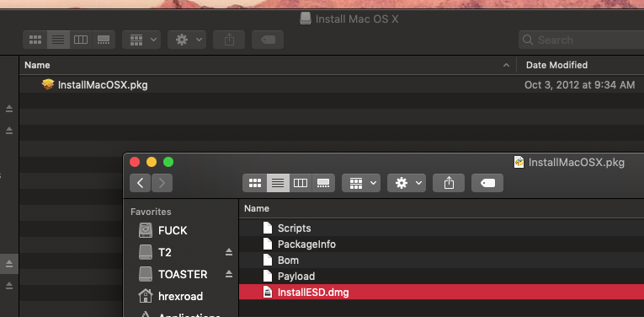Close the InstallMacOSX.pkg window
644x317 pixels.
(x=135, y=162)
